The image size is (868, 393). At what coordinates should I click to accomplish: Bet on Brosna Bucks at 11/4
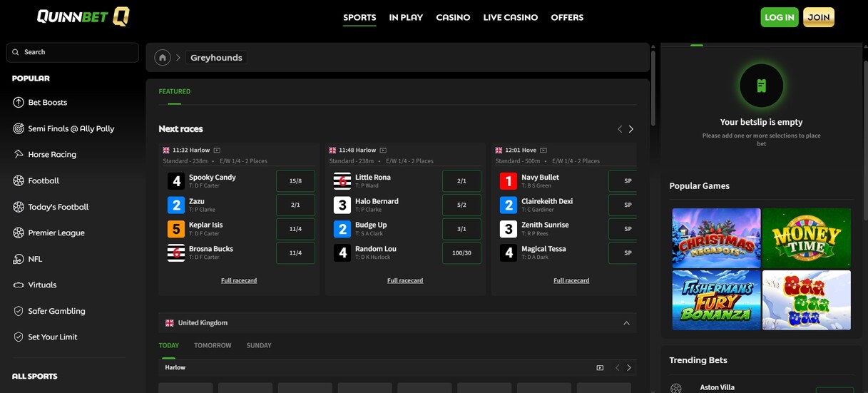[x=295, y=253]
